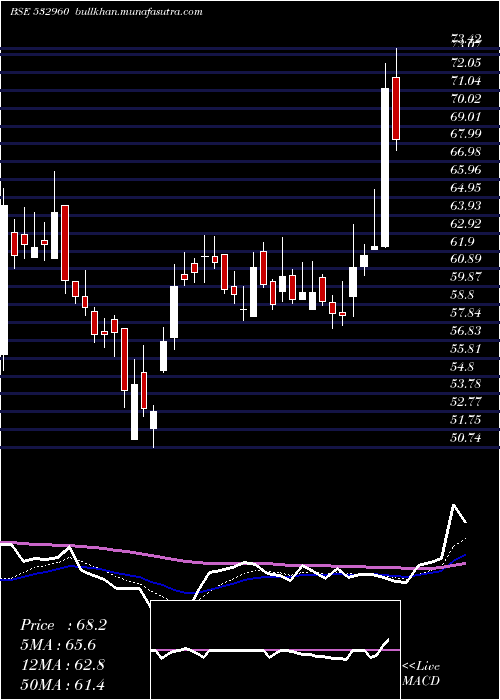This screenshot has width=500, height=700.
Task: Click the 56.83 price axis label
Action: click(466, 330)
